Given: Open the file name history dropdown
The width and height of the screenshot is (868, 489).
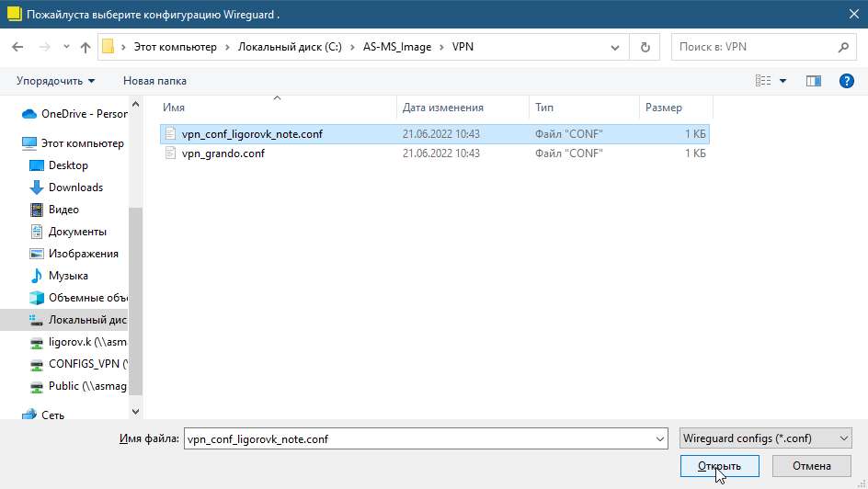Looking at the screenshot, I should tap(660, 438).
